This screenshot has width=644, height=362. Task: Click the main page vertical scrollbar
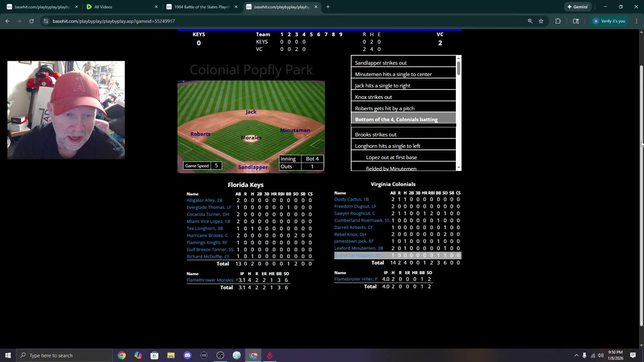coord(641,196)
